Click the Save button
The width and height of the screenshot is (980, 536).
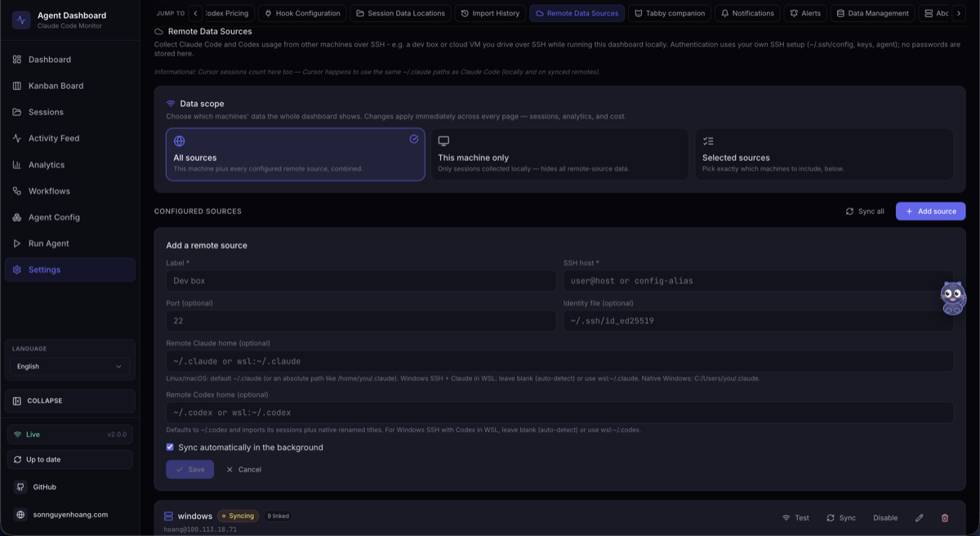point(189,470)
